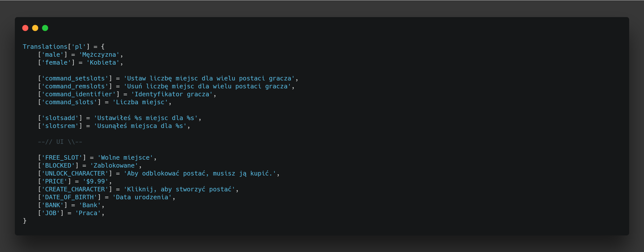
Task: Click the UI comment line
Action: (x=60, y=142)
